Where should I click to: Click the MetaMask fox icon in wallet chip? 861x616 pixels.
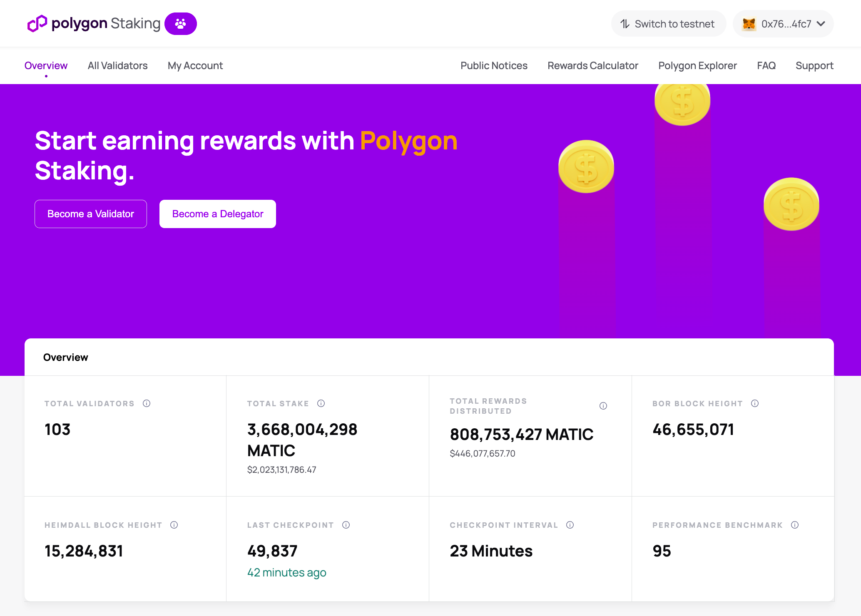pos(749,24)
